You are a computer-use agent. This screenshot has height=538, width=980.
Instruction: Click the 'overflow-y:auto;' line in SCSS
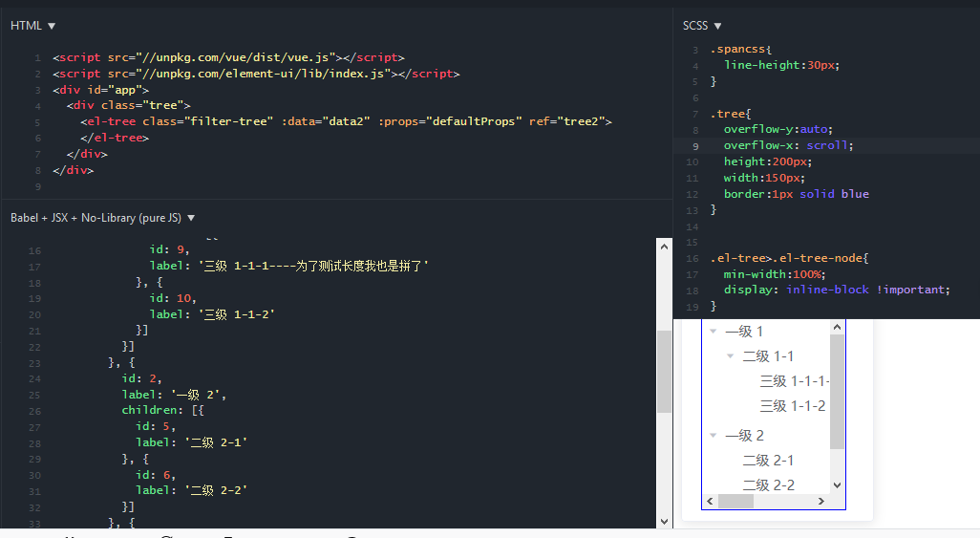coord(778,129)
